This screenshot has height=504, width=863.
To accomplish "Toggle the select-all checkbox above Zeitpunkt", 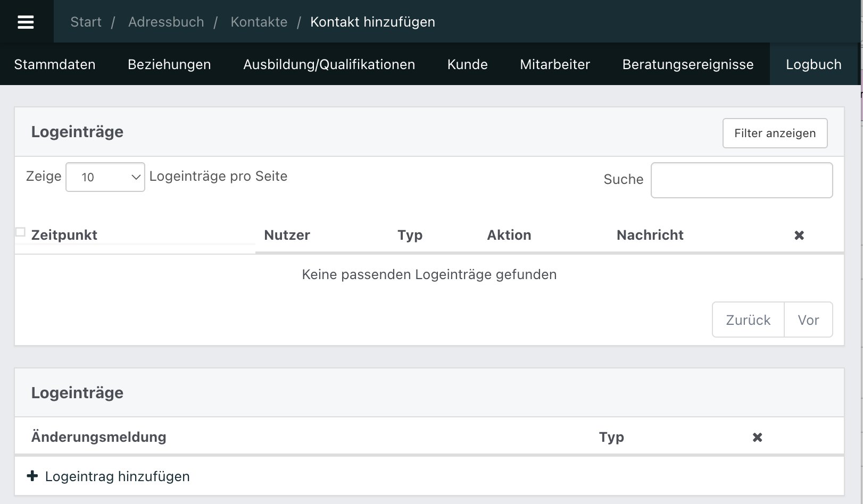I will (20, 231).
